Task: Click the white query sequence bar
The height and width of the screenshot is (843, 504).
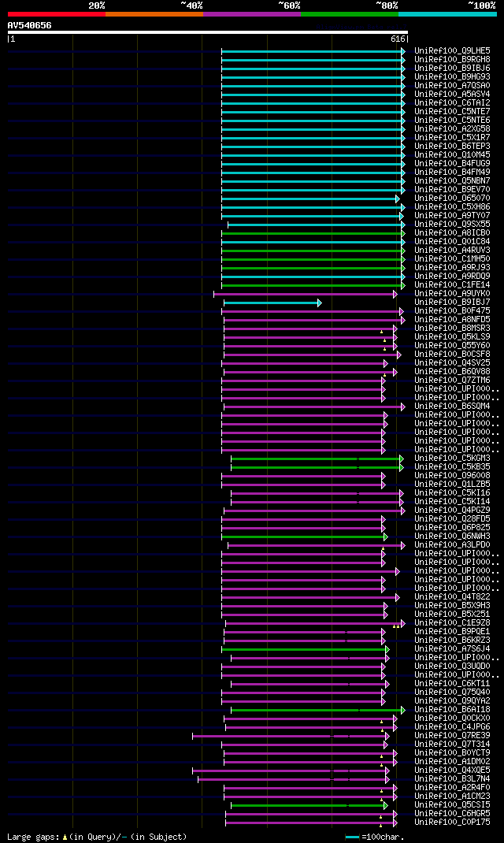Action: (x=207, y=32)
